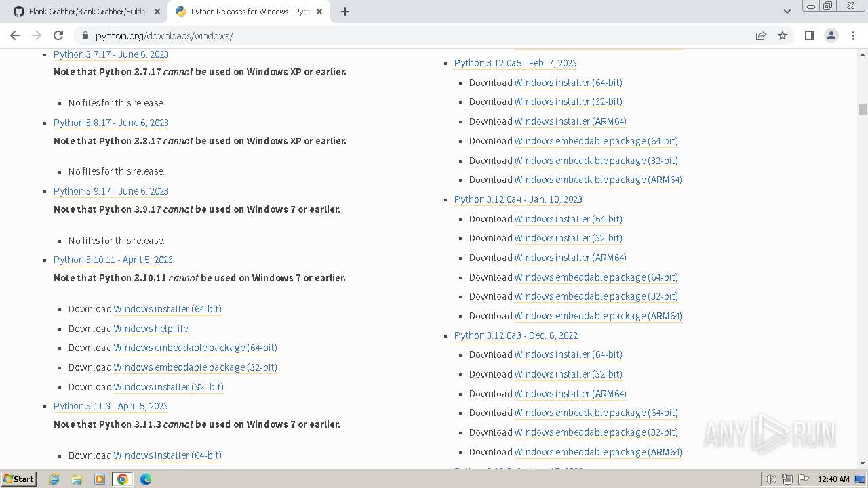
Task: Close the Blank-Grabber GitHub tab
Action: [157, 12]
